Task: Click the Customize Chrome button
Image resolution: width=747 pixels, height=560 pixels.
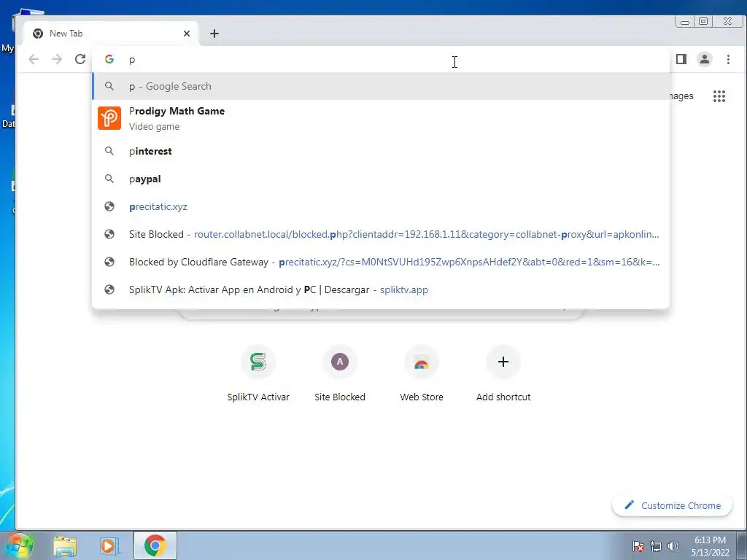Action: (x=672, y=505)
